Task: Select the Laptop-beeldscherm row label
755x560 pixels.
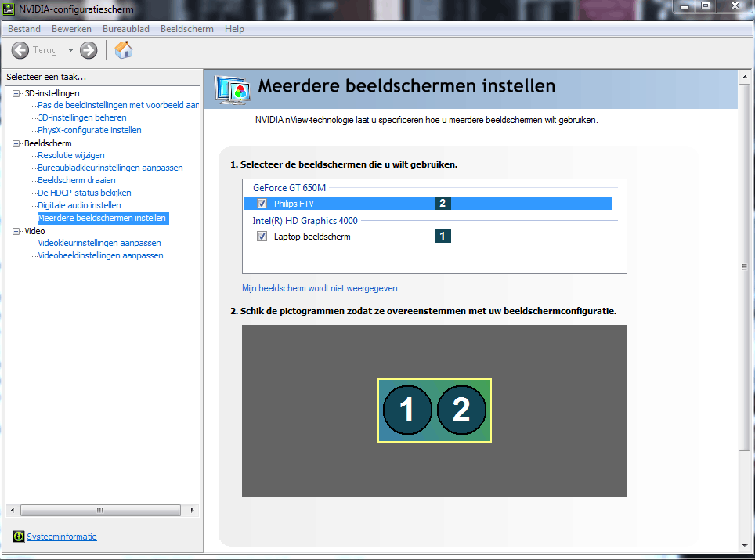Action: (x=312, y=237)
